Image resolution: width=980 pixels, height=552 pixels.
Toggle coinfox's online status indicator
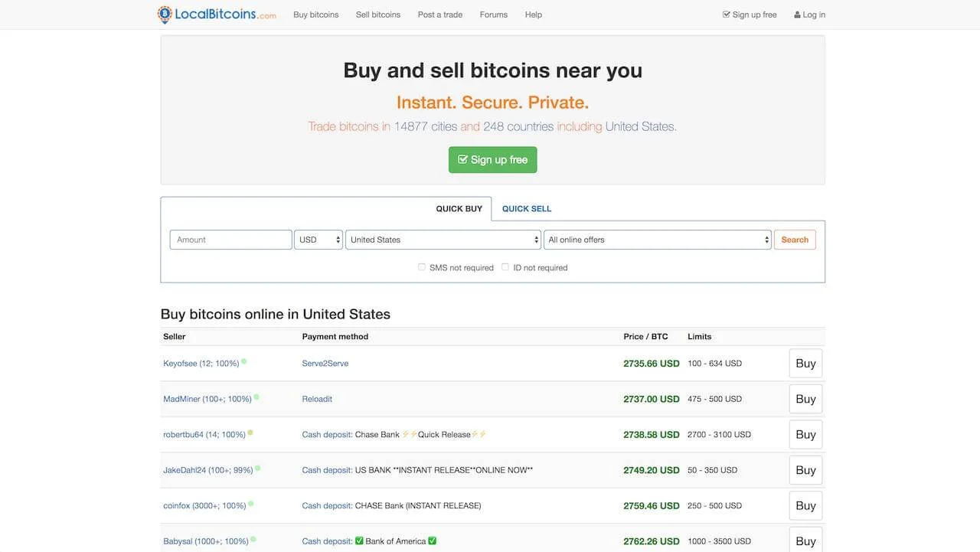coord(250,501)
